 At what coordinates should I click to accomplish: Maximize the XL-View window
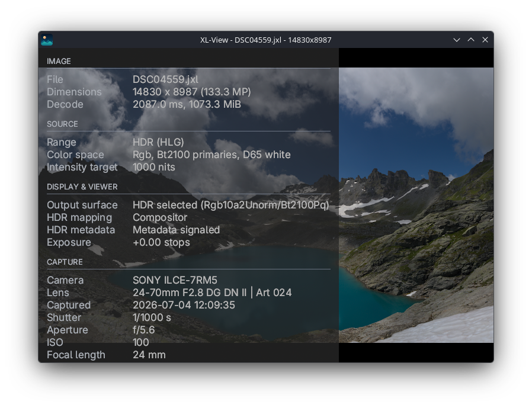(471, 40)
